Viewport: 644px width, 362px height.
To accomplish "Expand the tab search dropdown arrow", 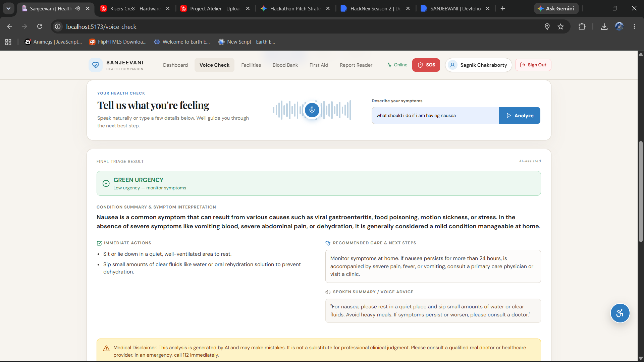I will (8, 8).
